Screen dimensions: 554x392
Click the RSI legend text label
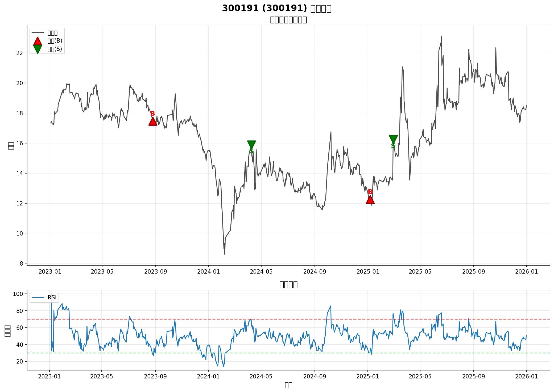(x=52, y=298)
